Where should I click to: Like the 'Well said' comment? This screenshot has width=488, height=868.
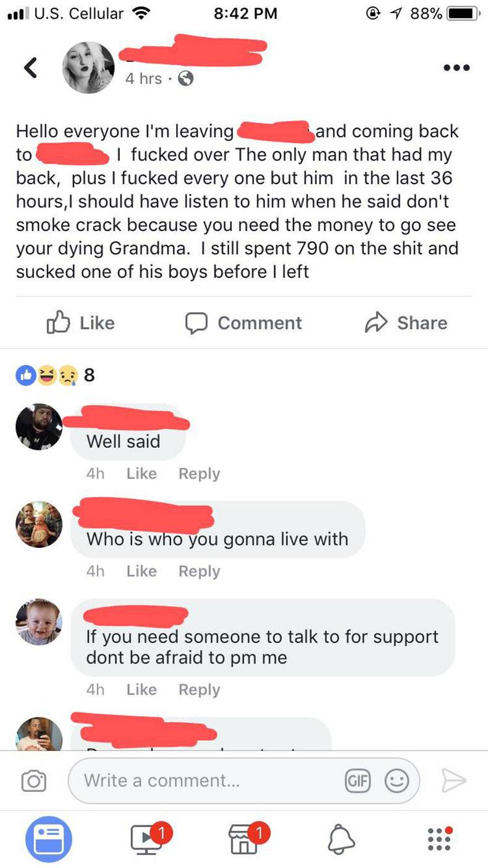[141, 474]
